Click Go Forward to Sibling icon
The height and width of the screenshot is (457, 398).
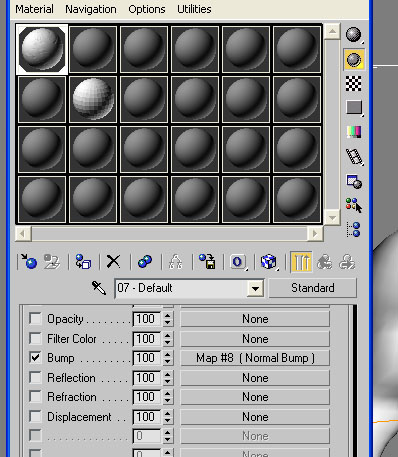click(347, 262)
